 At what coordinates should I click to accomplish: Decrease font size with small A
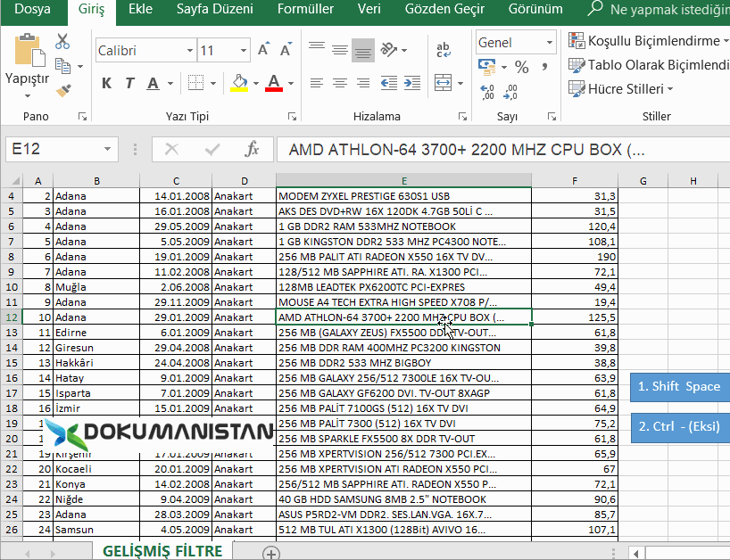(286, 49)
